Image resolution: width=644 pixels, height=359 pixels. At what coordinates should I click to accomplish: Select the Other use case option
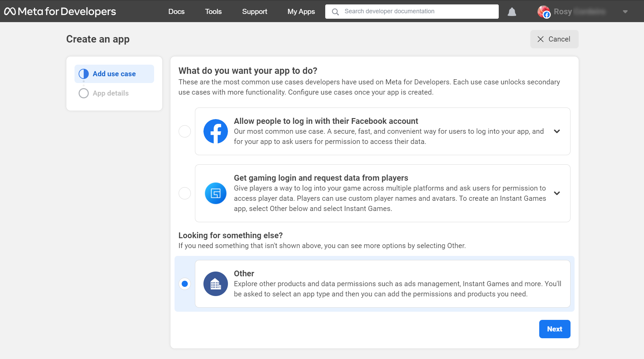click(x=184, y=283)
